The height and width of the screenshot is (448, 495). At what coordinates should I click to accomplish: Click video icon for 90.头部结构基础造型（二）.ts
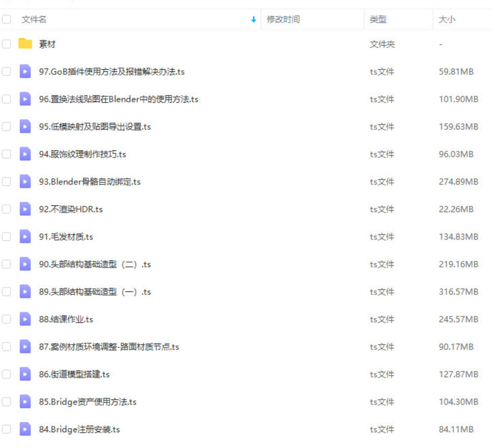pos(25,264)
